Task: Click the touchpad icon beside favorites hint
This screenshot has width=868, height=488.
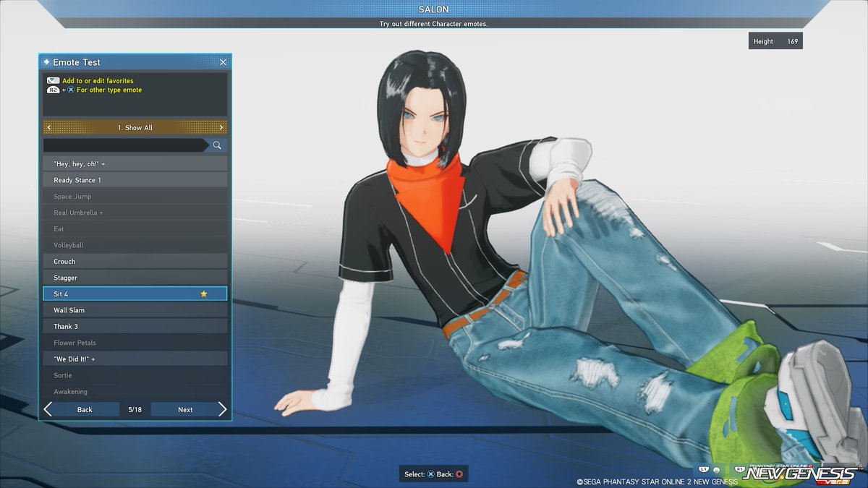Action: click(x=53, y=81)
